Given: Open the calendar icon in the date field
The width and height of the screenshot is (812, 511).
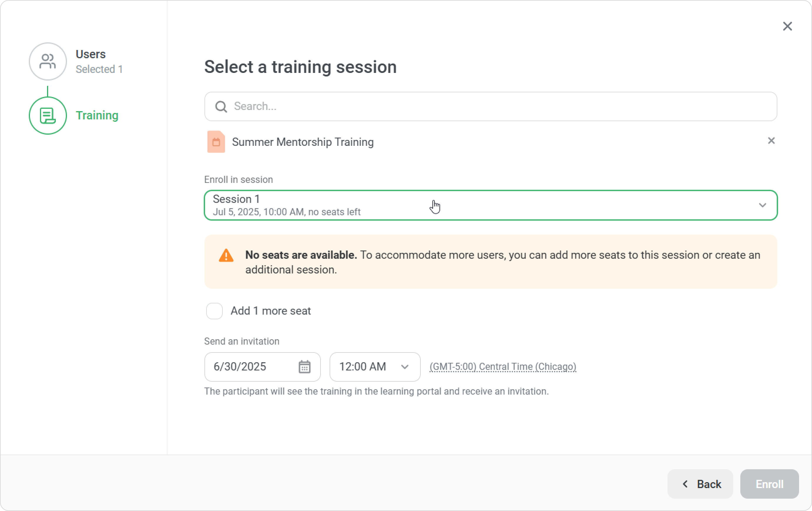Looking at the screenshot, I should point(304,367).
